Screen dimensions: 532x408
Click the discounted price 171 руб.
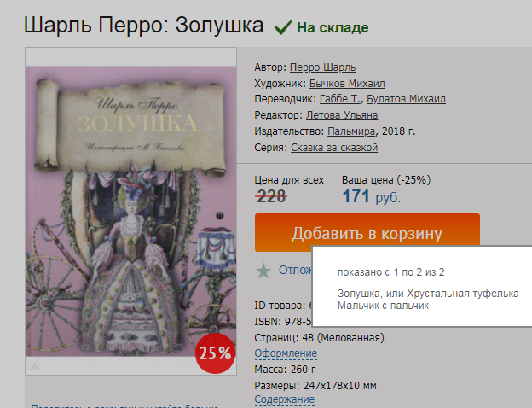pos(370,197)
